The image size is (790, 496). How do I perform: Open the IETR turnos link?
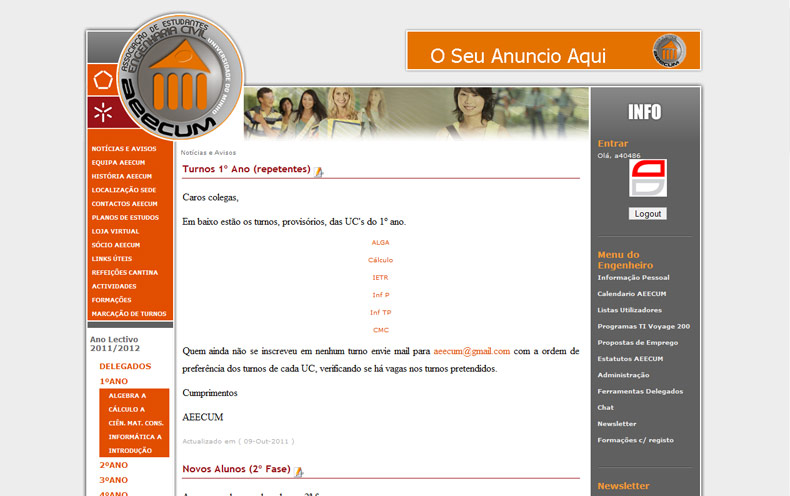[x=380, y=277]
